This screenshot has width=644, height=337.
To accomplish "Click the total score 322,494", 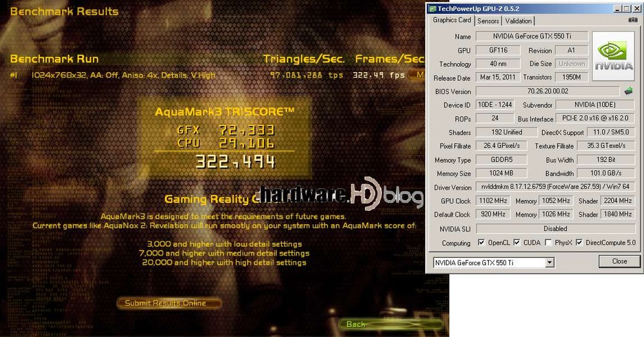I will pos(235,161).
